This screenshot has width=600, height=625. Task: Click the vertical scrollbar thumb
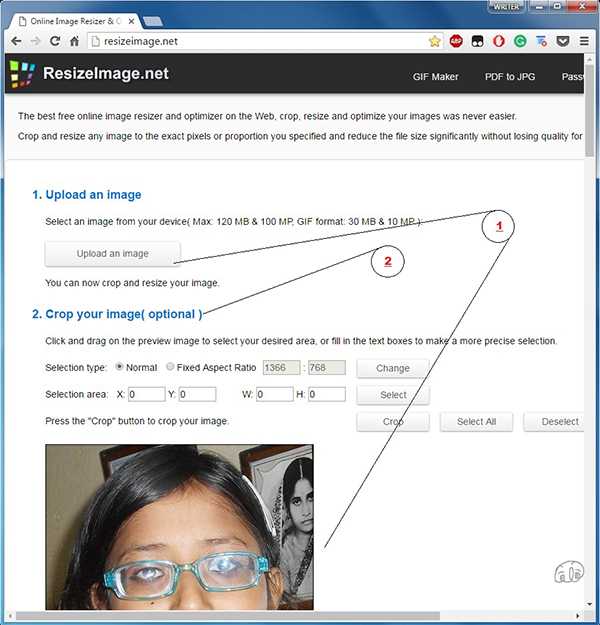click(590, 110)
